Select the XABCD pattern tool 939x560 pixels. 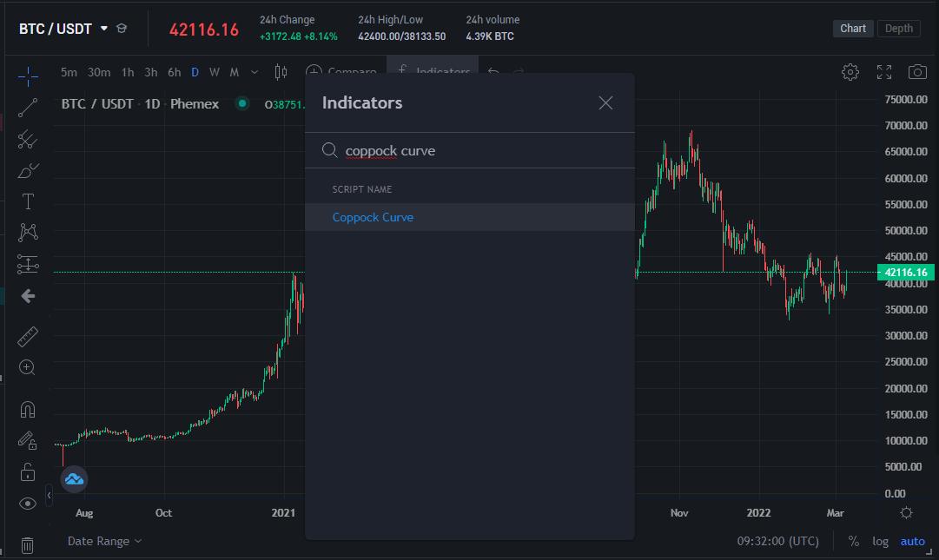pyautogui.click(x=28, y=231)
